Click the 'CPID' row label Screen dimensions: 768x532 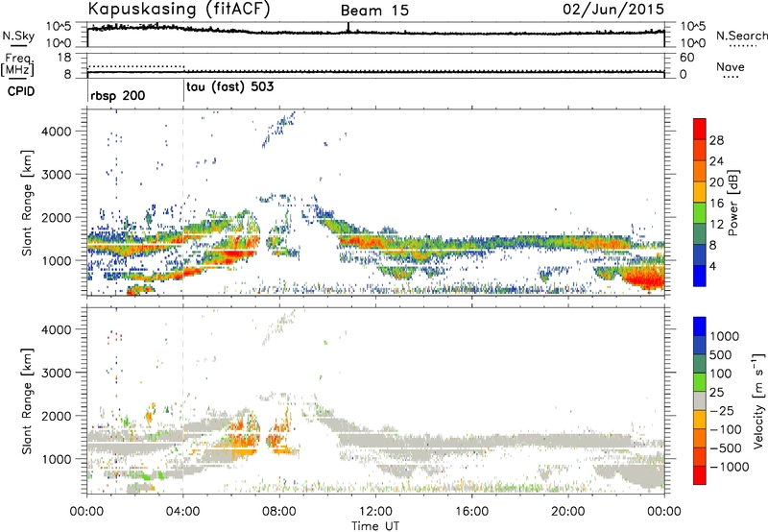[21, 91]
